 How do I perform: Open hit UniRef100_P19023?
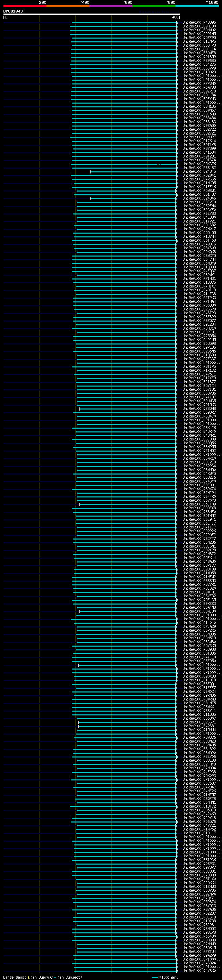pyautogui.click(x=199, y=72)
